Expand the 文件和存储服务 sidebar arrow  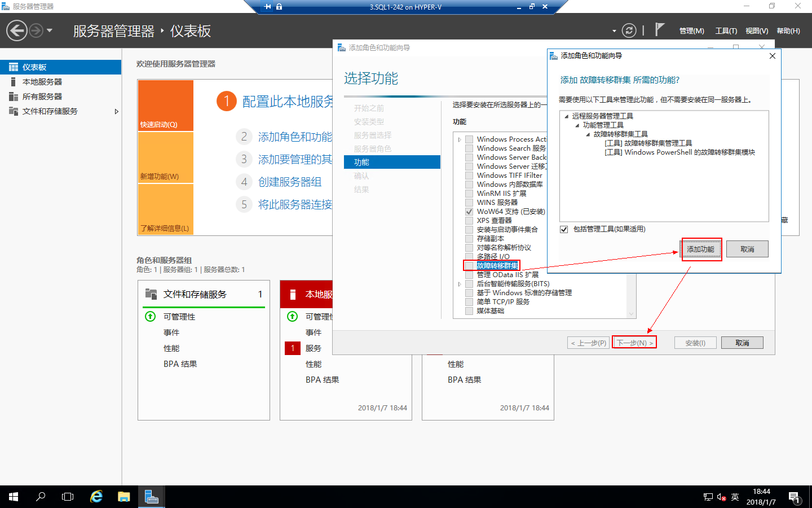tap(116, 111)
